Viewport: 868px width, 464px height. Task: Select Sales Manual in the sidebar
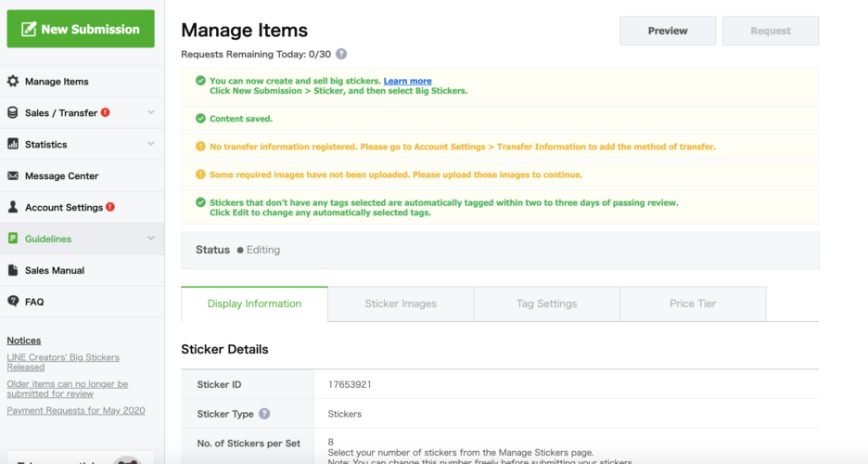[82, 270]
